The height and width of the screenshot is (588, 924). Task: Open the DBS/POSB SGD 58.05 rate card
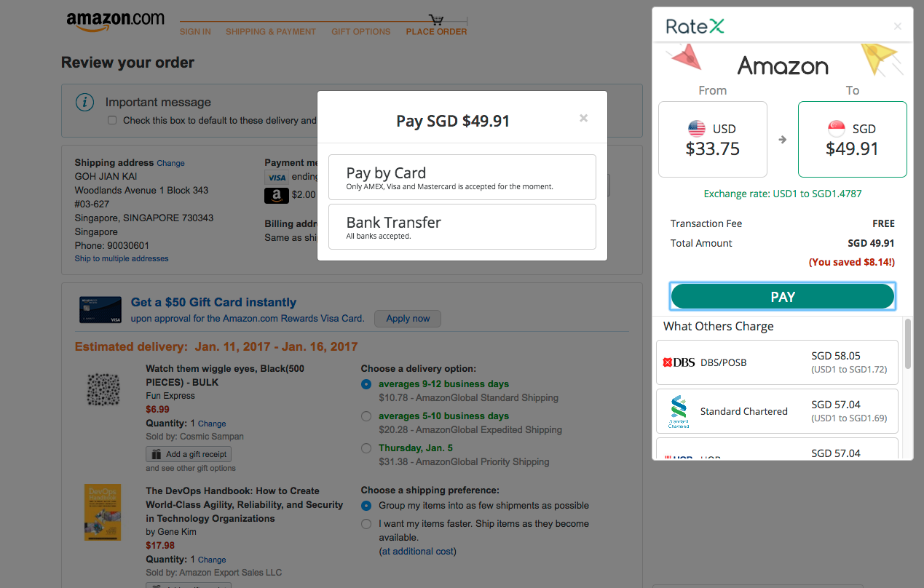pos(777,362)
